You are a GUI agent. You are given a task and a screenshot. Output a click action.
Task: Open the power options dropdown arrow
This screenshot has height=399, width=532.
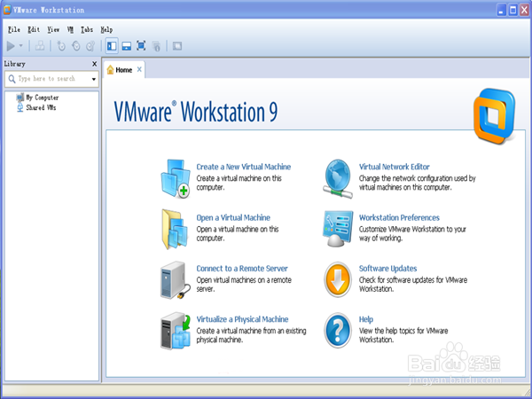point(21,45)
